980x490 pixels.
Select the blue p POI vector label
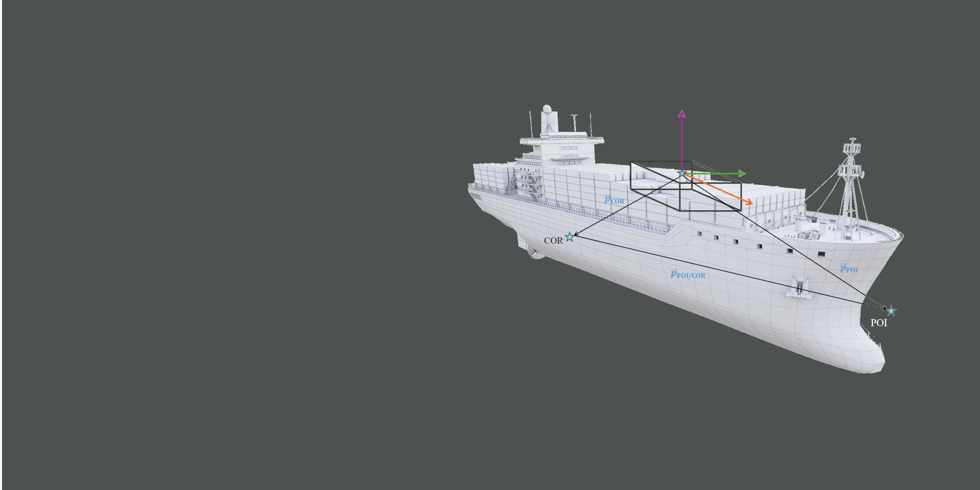click(849, 269)
